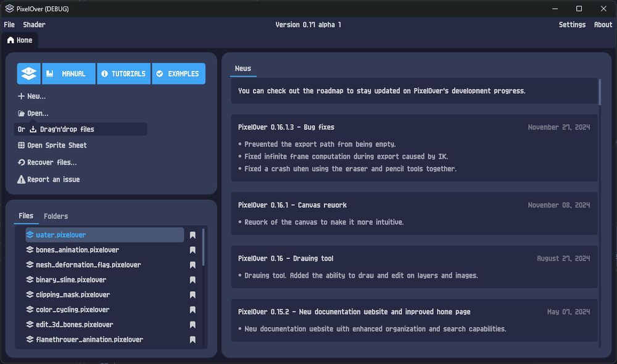Open the File menu
Screen dimensions: 617x364
pos(9,25)
